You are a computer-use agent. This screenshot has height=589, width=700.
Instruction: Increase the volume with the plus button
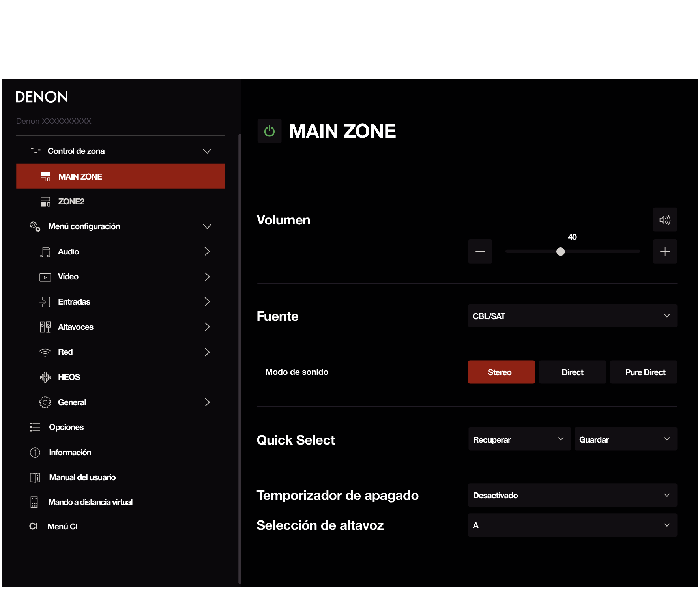click(665, 251)
